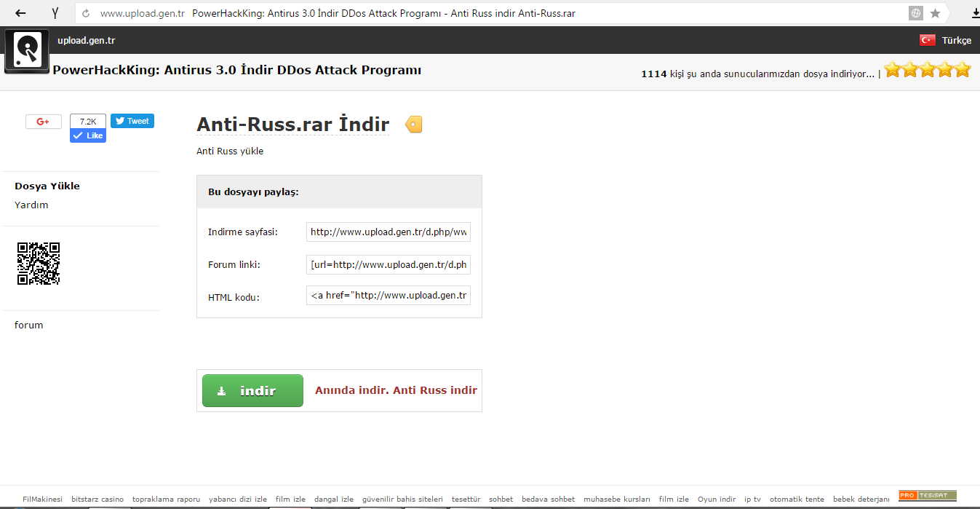Click the upload.gen.tr hard drive logo
This screenshot has width=980, height=509.
[27, 51]
